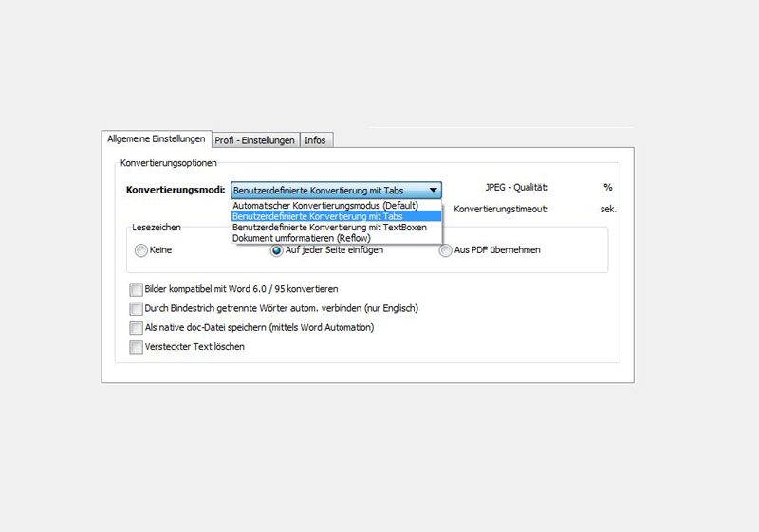Enable Bilder kompatibel mit Word 6.0 / 95

click(136, 289)
